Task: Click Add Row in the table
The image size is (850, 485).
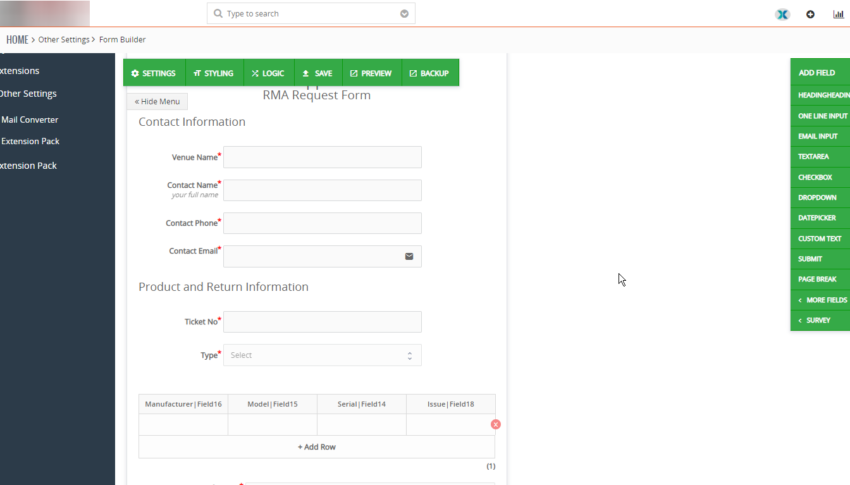Action: click(317, 447)
